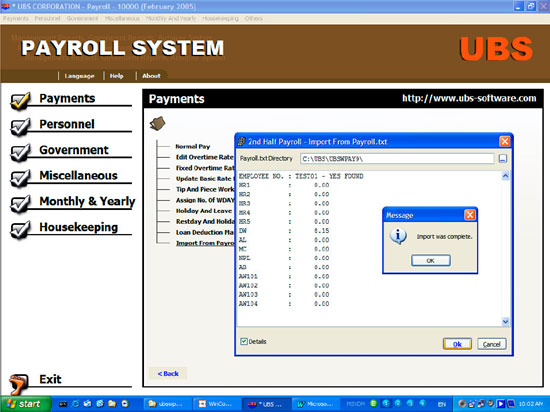
Task: Click the AW104 row in the import log
Action: [x=284, y=304]
